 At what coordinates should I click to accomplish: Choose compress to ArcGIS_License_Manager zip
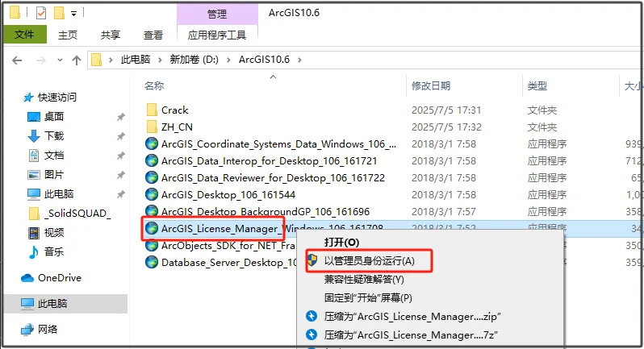(412, 316)
